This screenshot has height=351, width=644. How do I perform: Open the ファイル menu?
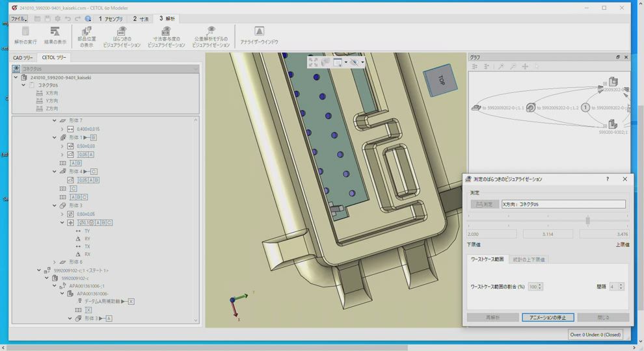pyautogui.click(x=18, y=19)
